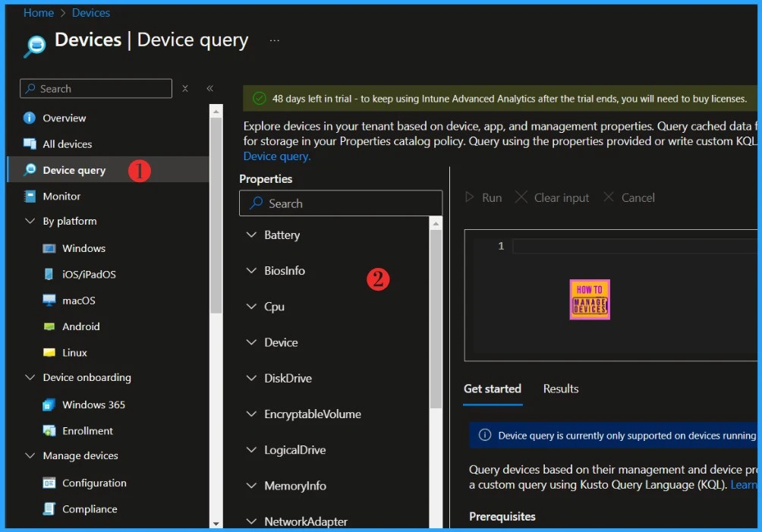Expand the EncryptableVolume properties
762x532 pixels.
tap(251, 414)
